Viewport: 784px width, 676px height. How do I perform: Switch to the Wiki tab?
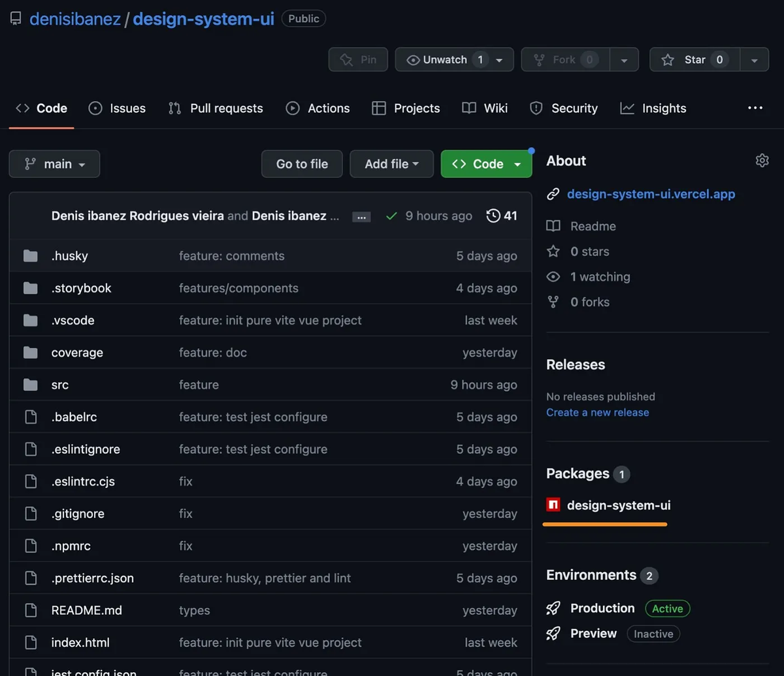(x=485, y=108)
